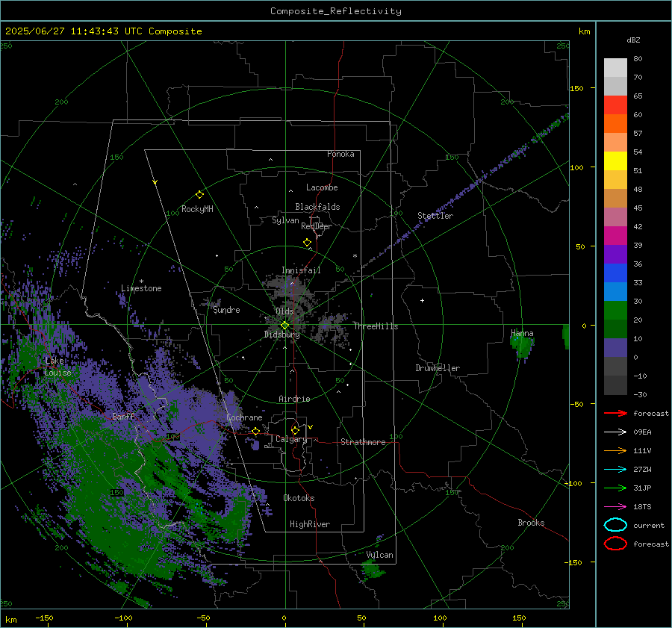Click the HighRiver city label

click(310, 524)
